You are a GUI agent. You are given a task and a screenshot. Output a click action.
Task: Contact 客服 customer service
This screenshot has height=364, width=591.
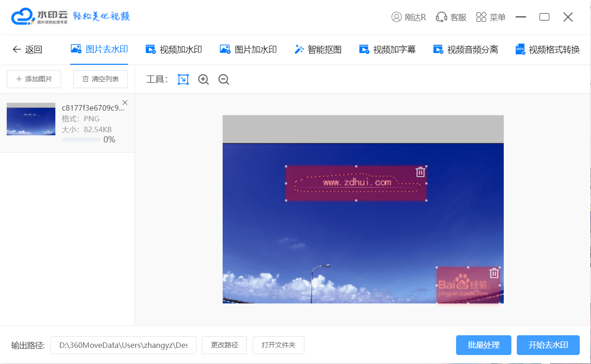[451, 17]
